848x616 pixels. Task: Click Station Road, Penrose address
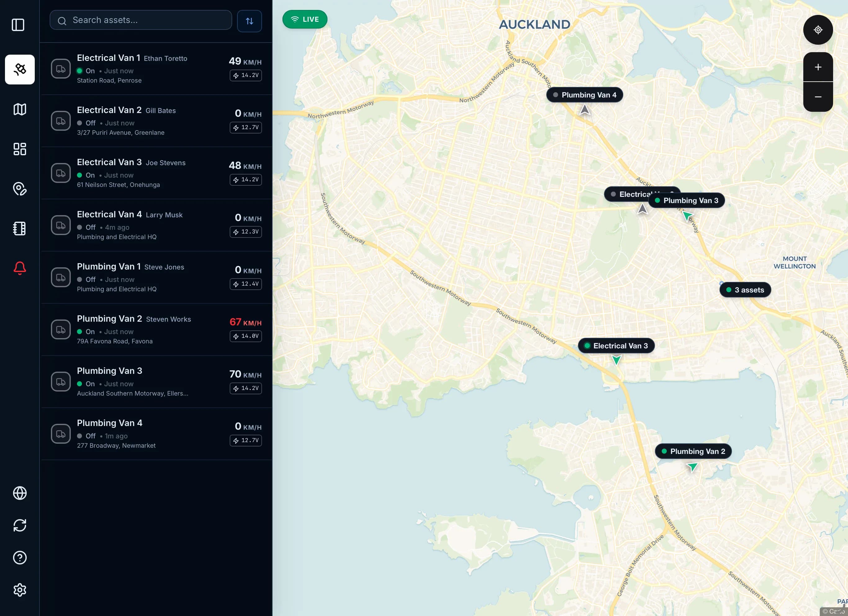point(109,80)
